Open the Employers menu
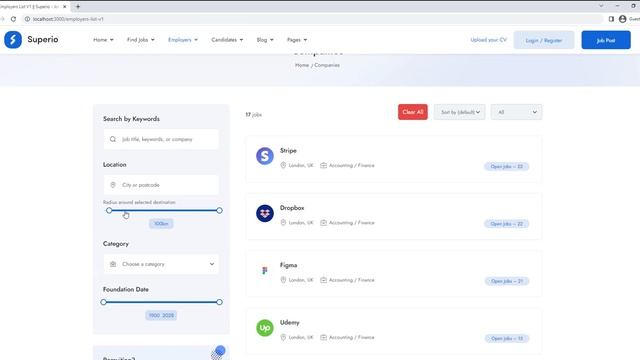The width and height of the screenshot is (640, 360). click(x=183, y=40)
